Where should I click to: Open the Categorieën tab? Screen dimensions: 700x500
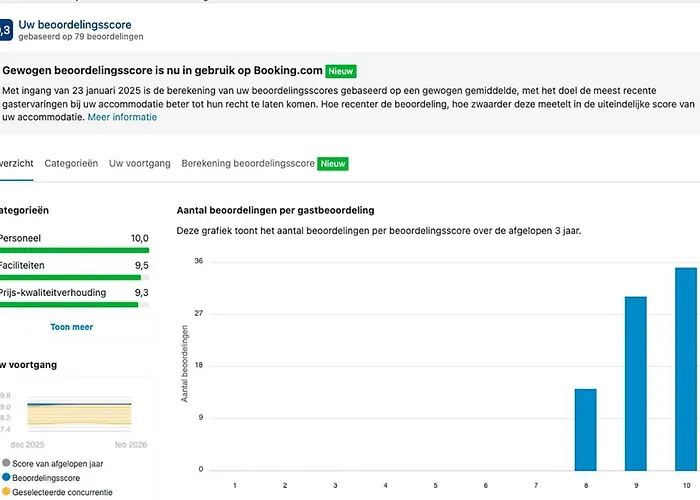point(71,163)
